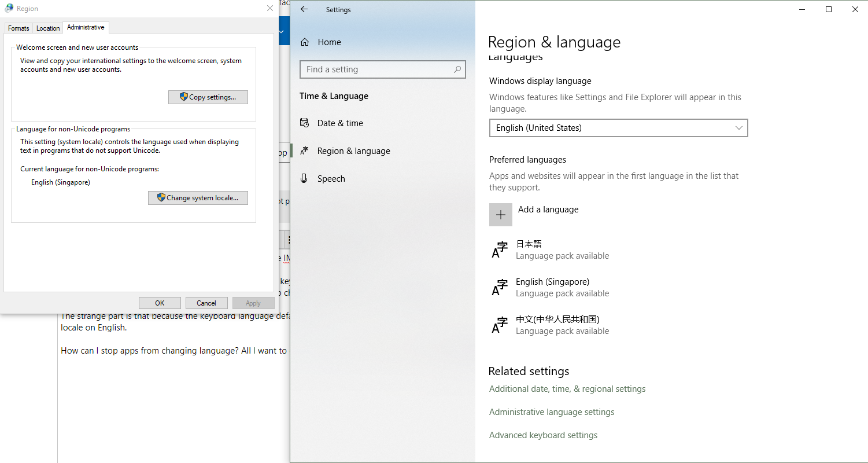Click 'Current language for non-Unicode programs' label
Image resolution: width=868 pixels, height=463 pixels.
point(90,169)
